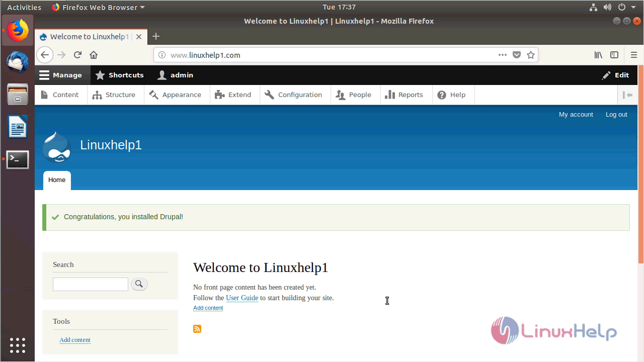
Task: Open the power and system menu
Action: coord(627,7)
